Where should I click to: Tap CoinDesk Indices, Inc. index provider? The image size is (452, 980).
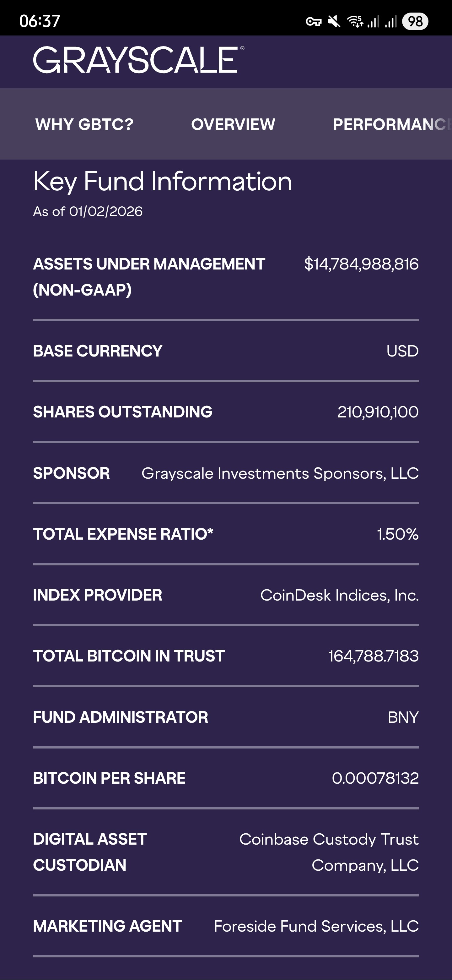[x=339, y=595]
